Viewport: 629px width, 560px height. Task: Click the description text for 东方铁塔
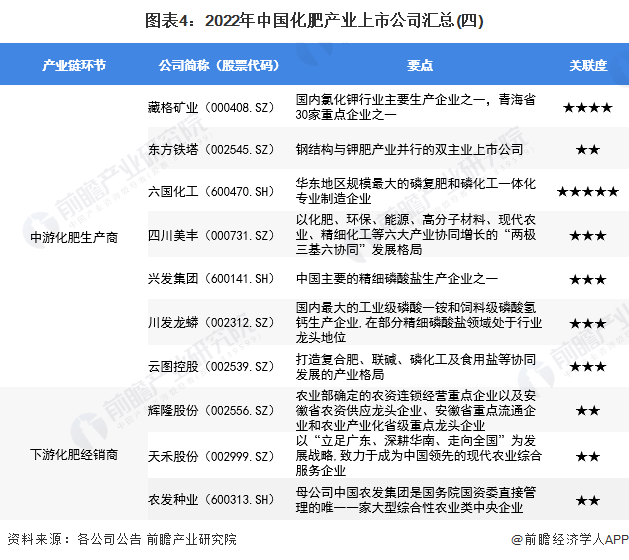pyautogui.click(x=409, y=150)
